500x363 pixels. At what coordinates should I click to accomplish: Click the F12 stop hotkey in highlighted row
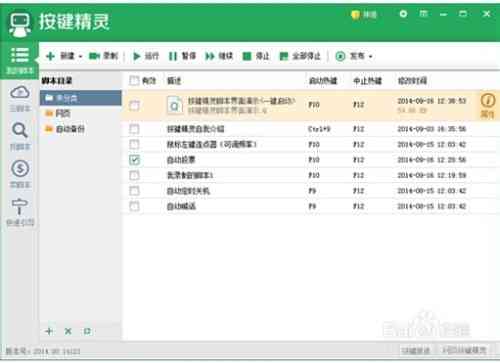[358, 105]
